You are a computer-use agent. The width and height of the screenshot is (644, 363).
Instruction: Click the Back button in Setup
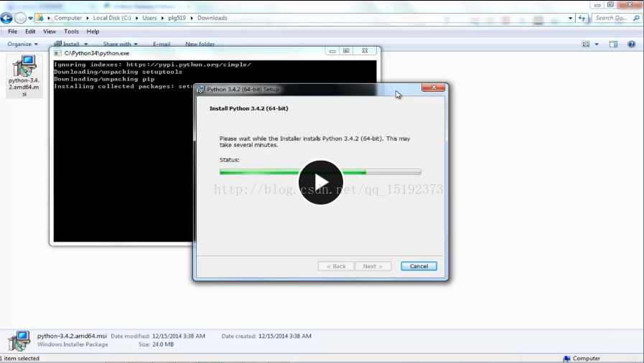pyautogui.click(x=335, y=266)
